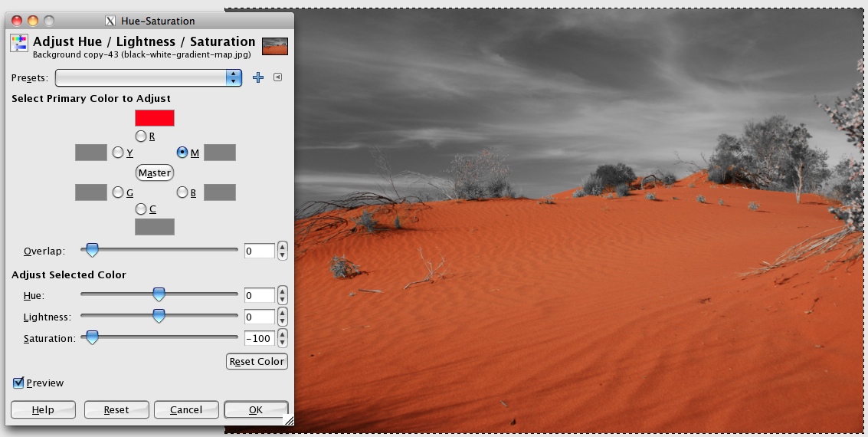868x437 pixels.
Task: Click the image preview thumbnail in dialog header
Action: pyautogui.click(x=275, y=47)
